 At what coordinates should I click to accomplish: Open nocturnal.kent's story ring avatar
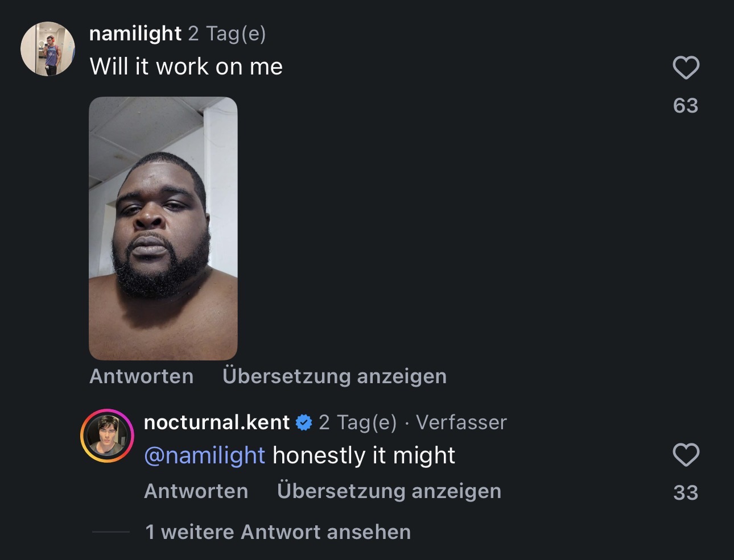click(107, 435)
